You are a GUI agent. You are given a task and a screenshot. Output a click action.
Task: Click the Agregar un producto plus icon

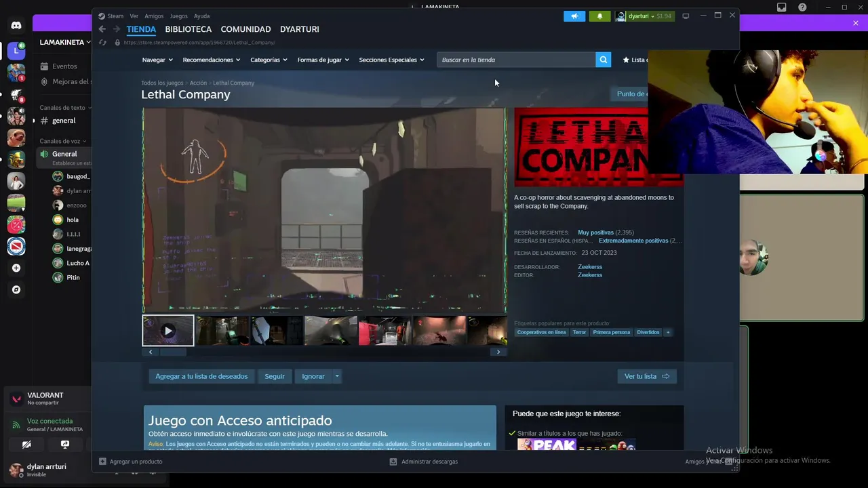[102, 462]
